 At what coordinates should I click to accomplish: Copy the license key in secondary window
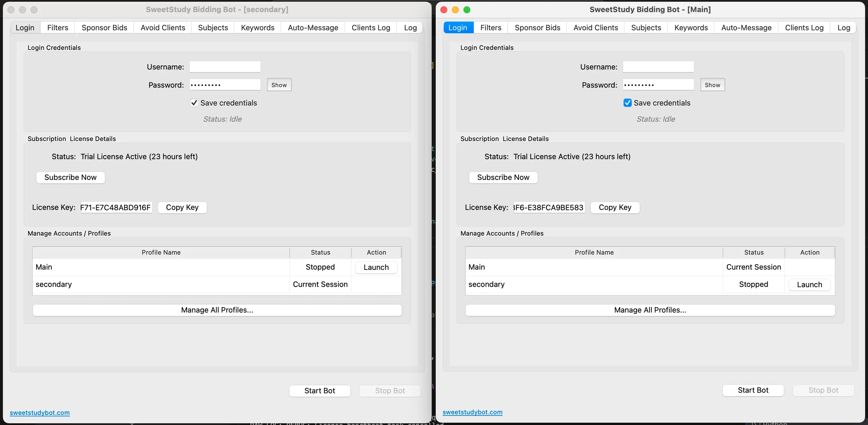coord(182,207)
